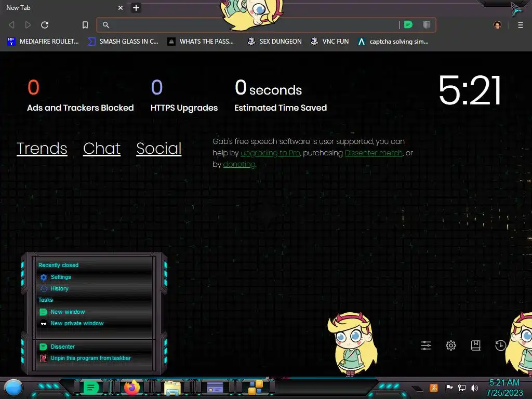532x399 pixels.
Task: Click the browser back arrow
Action: (x=11, y=25)
